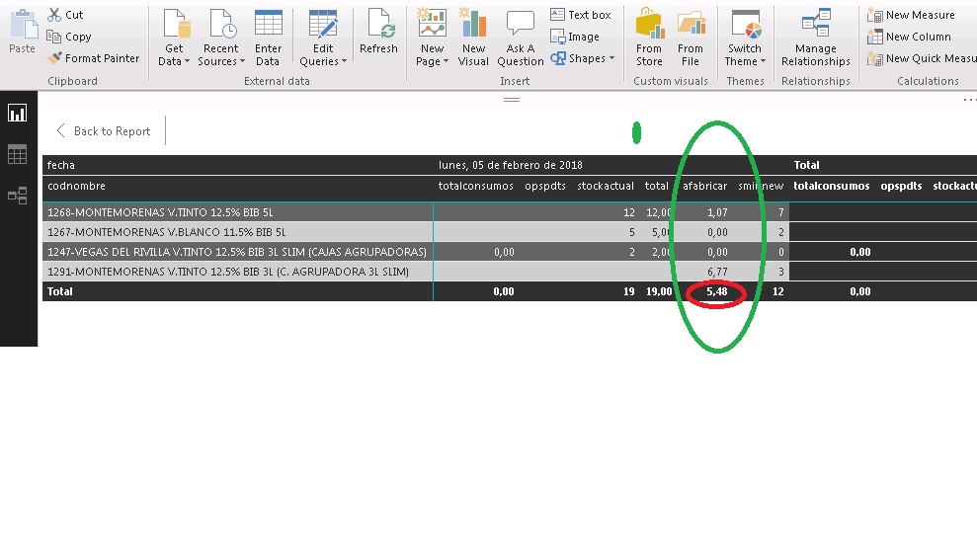This screenshot has width=977, height=560.
Task: Create a New Column
Action: (x=909, y=37)
